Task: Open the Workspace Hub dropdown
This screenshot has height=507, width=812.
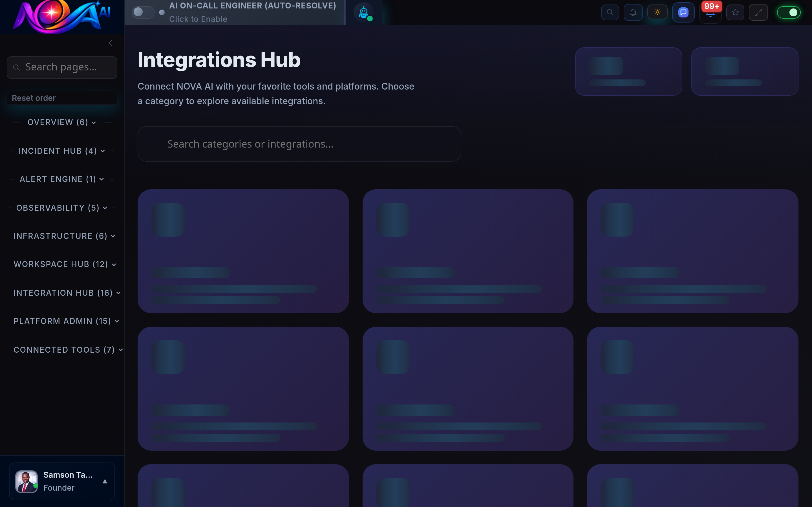Action: tap(64, 264)
